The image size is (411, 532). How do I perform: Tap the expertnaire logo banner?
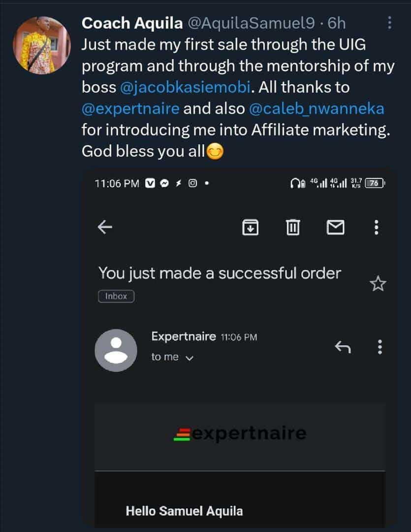pos(240,433)
